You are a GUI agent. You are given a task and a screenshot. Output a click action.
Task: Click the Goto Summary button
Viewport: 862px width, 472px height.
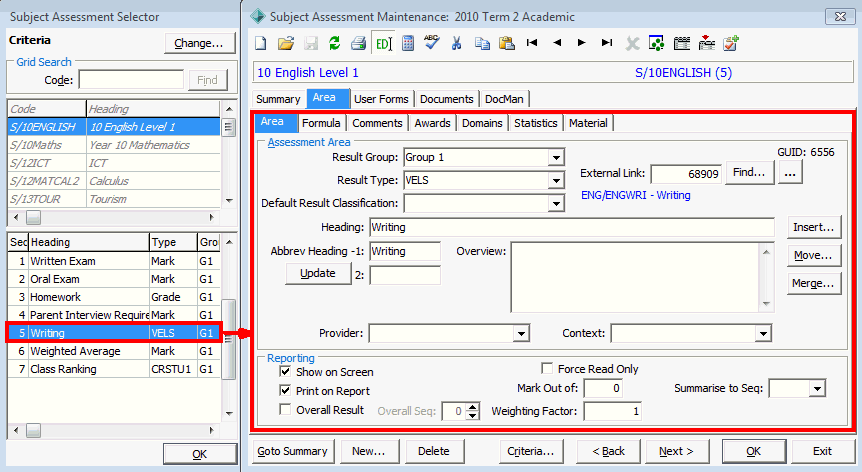pos(292,451)
